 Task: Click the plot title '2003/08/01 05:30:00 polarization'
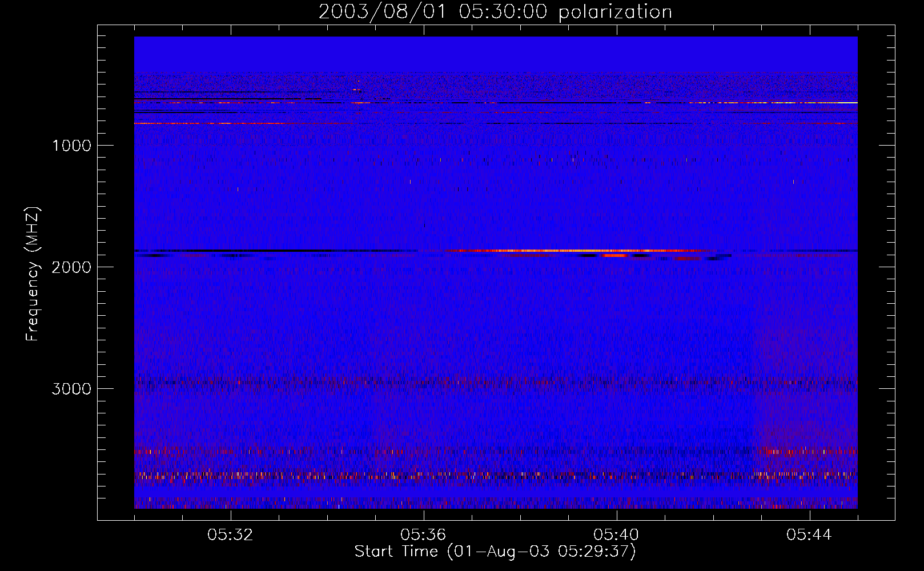click(495, 12)
